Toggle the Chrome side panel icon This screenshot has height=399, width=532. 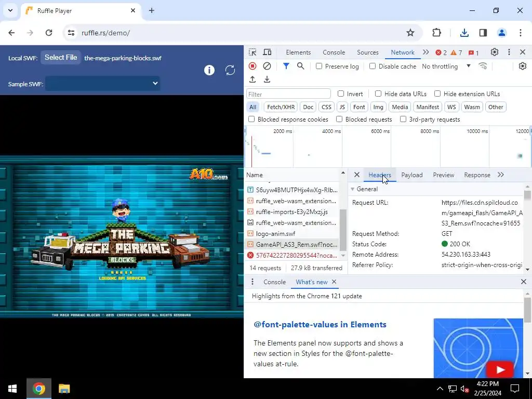(x=483, y=33)
